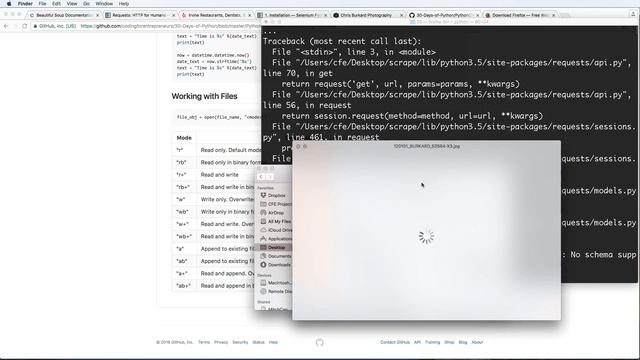Image resolution: width=640 pixels, height=360 pixels.
Task: Click the browser back arrow
Action: (6, 26)
